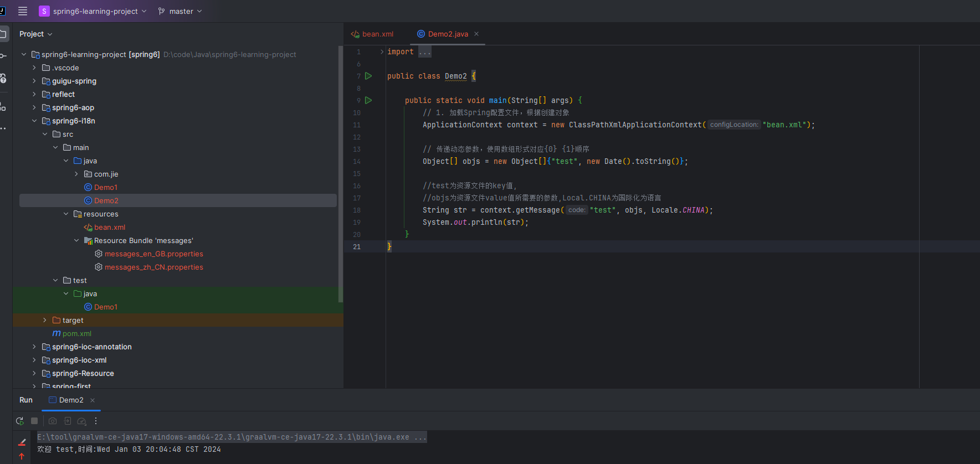Stop the running process
The width and height of the screenshot is (980, 464).
pyautogui.click(x=34, y=421)
